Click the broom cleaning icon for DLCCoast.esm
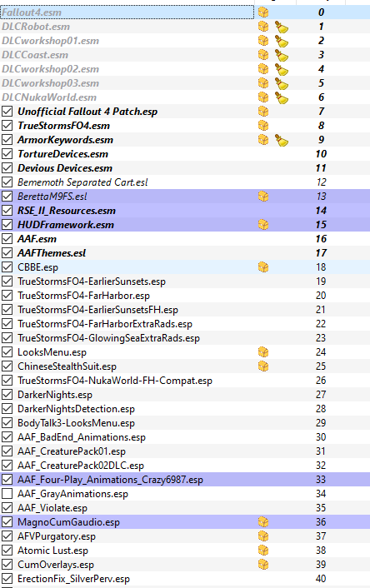 (282, 56)
